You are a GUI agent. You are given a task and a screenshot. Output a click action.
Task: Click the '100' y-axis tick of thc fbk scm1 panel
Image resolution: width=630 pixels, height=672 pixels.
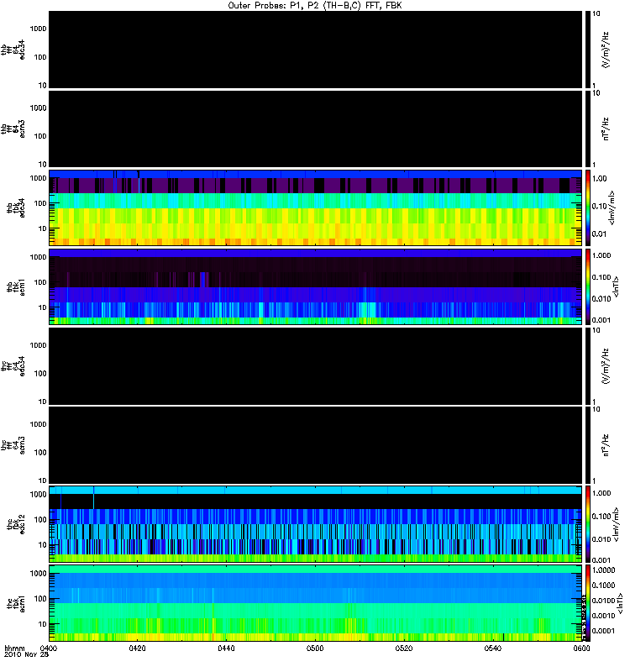pyautogui.click(x=40, y=599)
